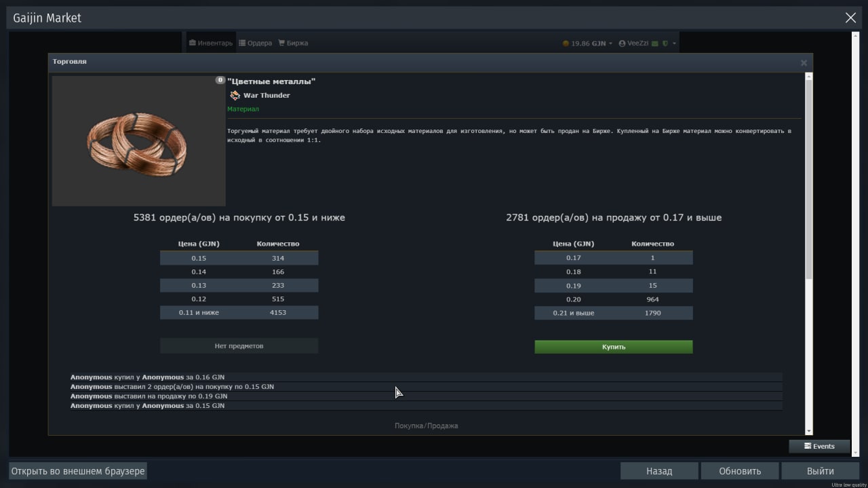868x488 pixels.
Task: Click the Материал category label
Action: coord(243,109)
